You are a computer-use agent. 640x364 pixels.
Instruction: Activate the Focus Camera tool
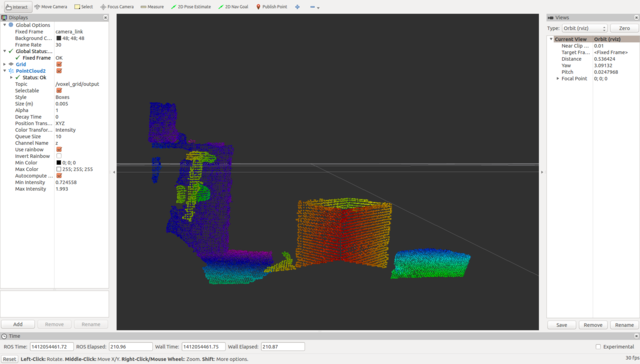click(117, 7)
